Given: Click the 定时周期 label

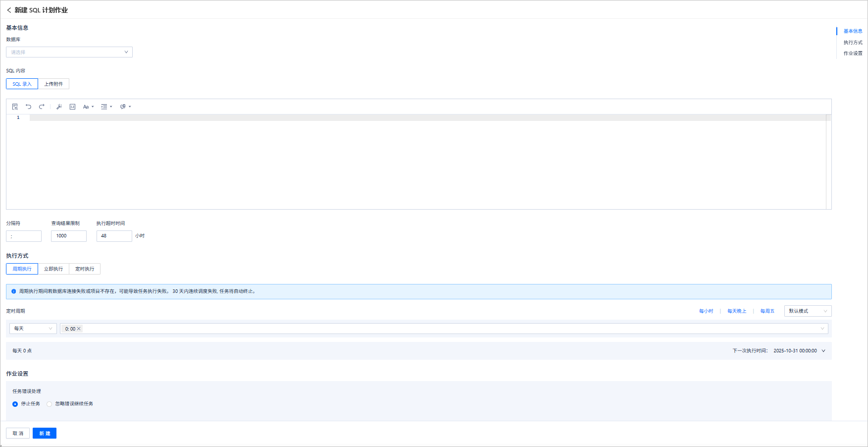Looking at the screenshot, I should tap(15, 311).
